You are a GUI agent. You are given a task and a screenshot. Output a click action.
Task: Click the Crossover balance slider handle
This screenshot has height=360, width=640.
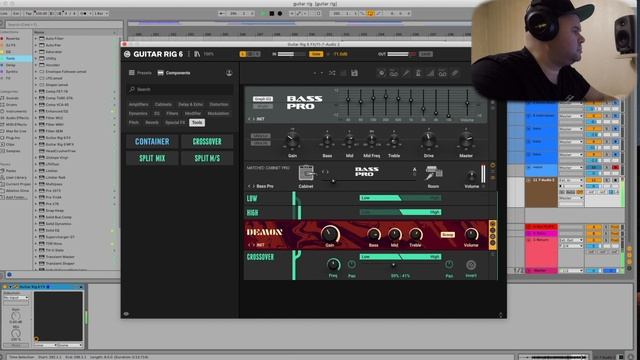point(393,265)
